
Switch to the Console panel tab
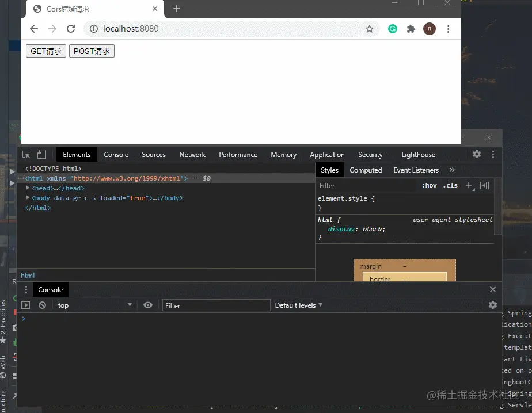tap(116, 155)
